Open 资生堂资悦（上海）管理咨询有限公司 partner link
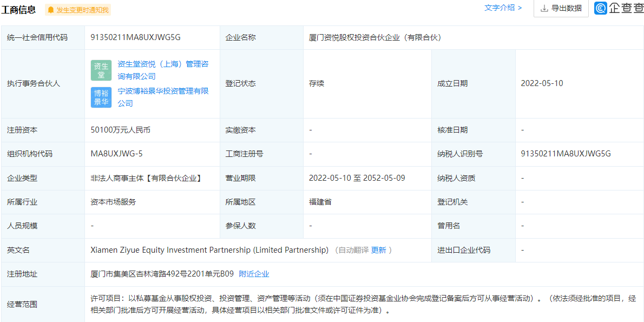644x322 pixels. point(163,70)
